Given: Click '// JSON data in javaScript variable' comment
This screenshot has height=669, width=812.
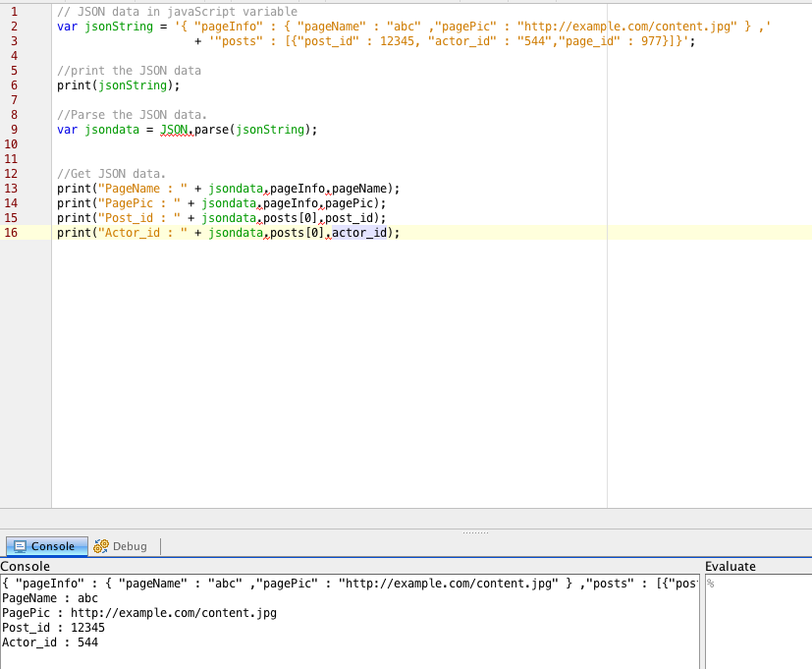Looking at the screenshot, I should (x=177, y=12).
